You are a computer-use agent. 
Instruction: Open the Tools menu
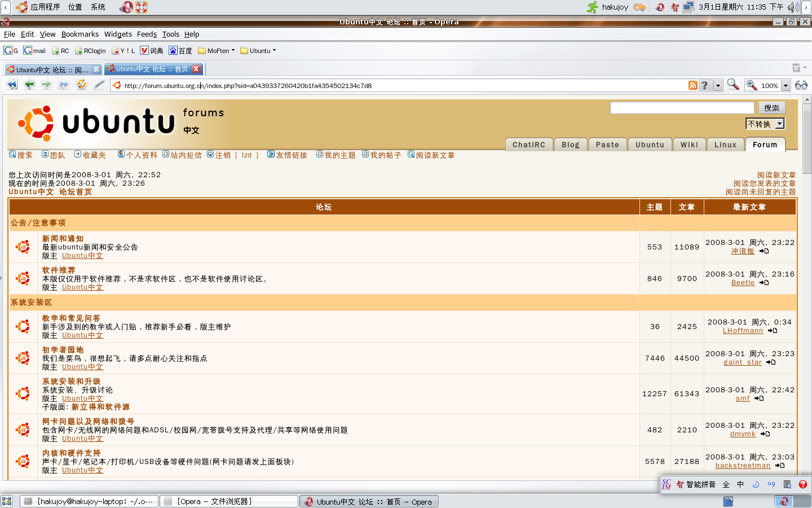pyautogui.click(x=171, y=34)
